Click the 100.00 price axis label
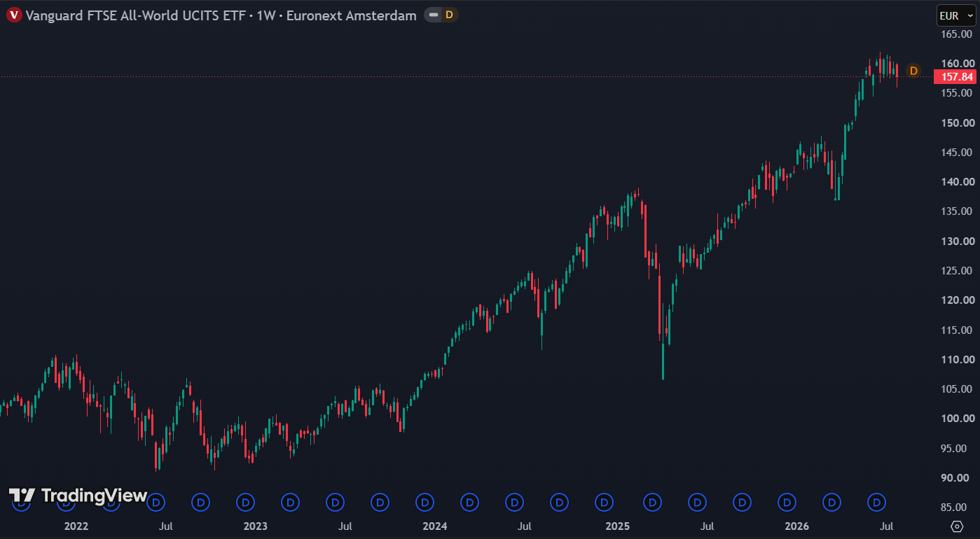This screenshot has width=980, height=539. coord(958,418)
